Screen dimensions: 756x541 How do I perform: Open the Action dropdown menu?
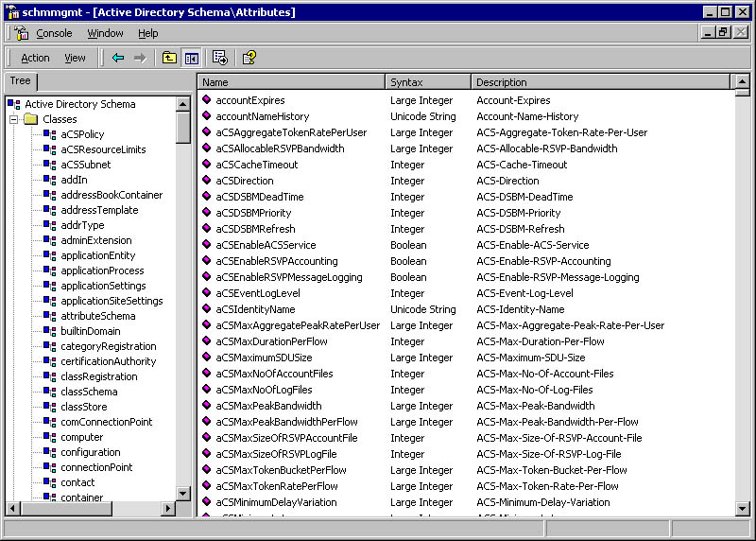click(x=35, y=58)
